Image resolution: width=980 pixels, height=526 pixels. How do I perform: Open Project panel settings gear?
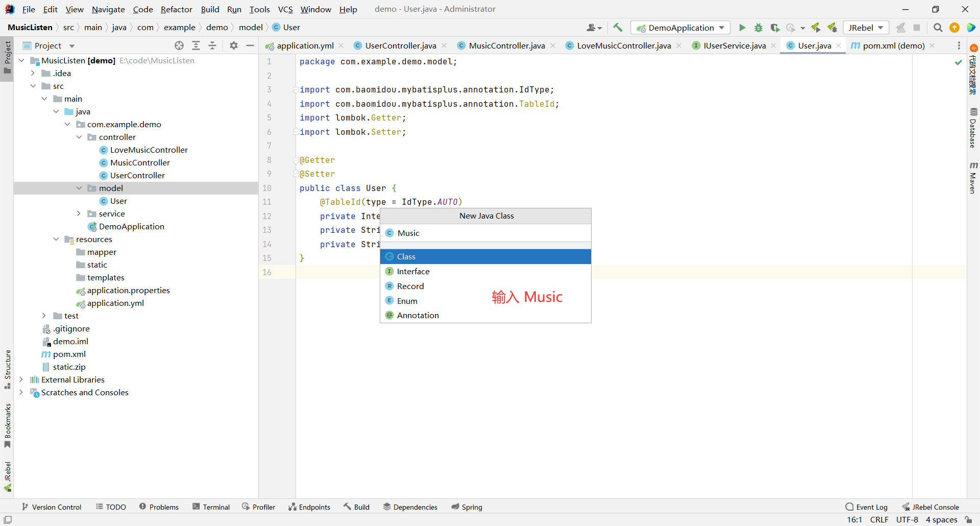click(x=234, y=45)
